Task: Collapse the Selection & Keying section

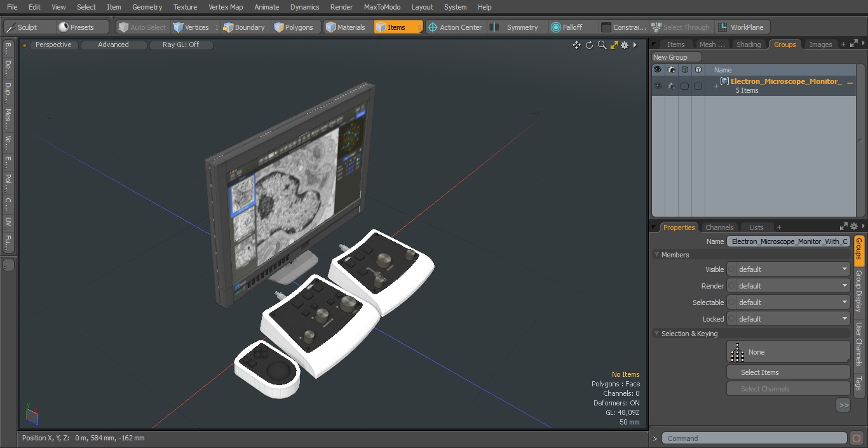Action: (657, 334)
